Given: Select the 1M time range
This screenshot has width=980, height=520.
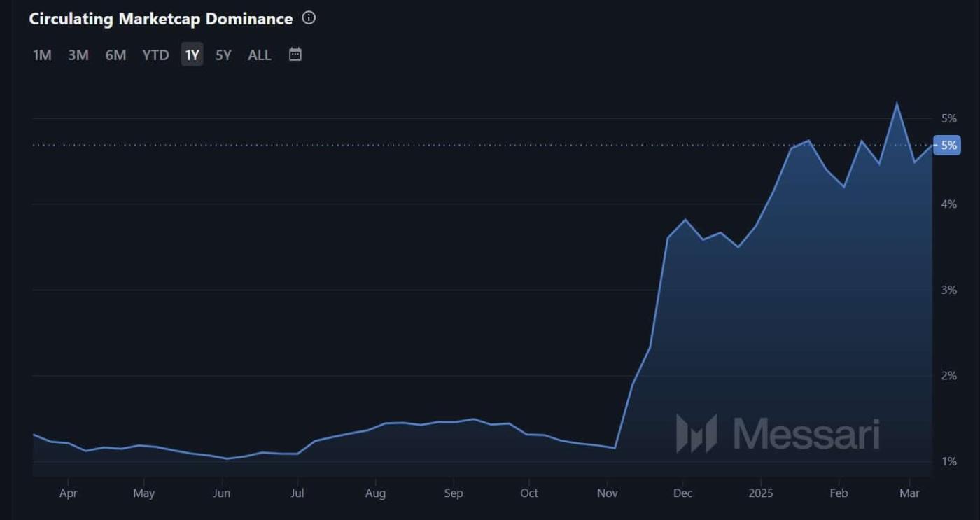Looking at the screenshot, I should click(x=41, y=55).
